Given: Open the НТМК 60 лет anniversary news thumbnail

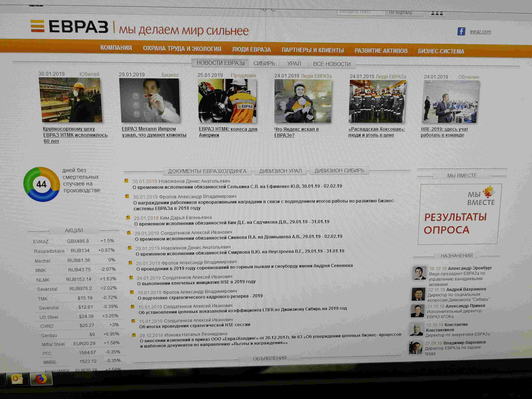Looking at the screenshot, I should (x=71, y=100).
